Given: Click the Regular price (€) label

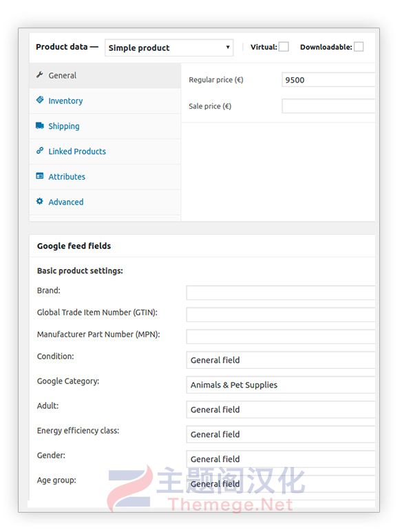Looking at the screenshot, I should 216,80.
